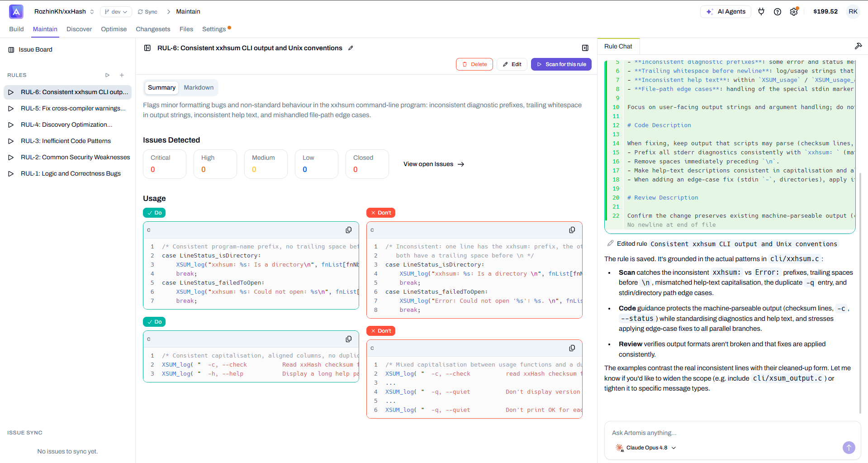This screenshot has height=463, width=868.
Task: Add a new rule with plus icon
Action: pyautogui.click(x=122, y=75)
